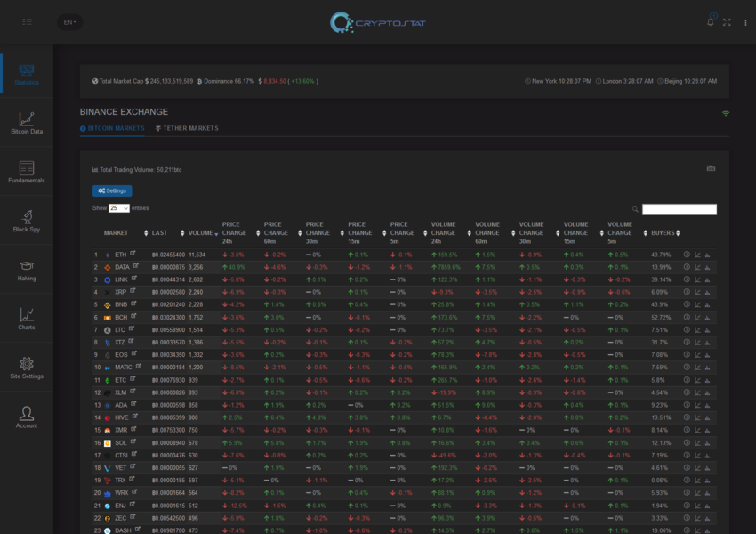
Task: Go to Fundamentals in the sidebar
Action: (x=27, y=172)
